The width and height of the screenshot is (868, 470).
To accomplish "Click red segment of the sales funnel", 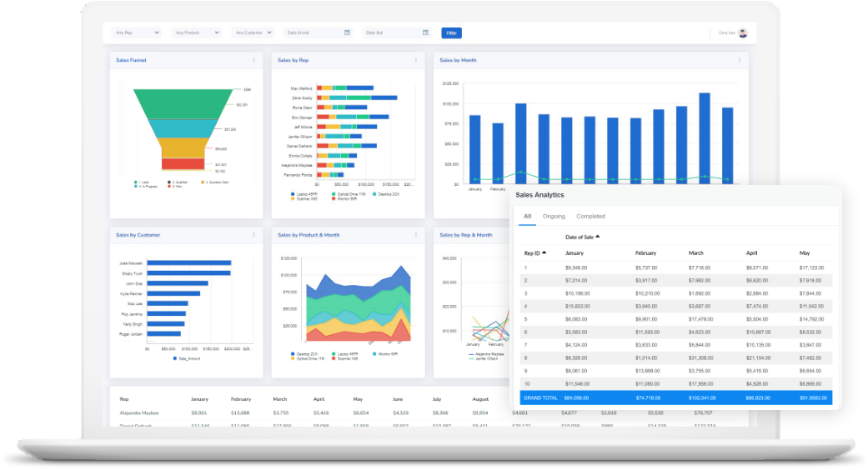I will [x=183, y=164].
